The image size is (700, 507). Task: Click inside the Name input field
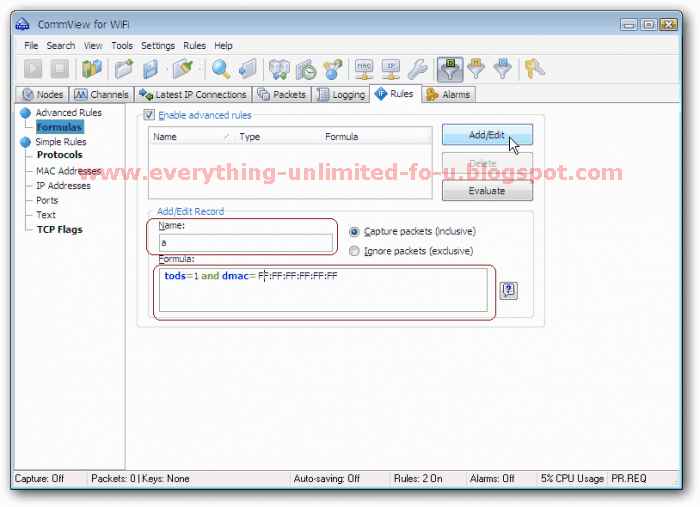click(x=246, y=243)
